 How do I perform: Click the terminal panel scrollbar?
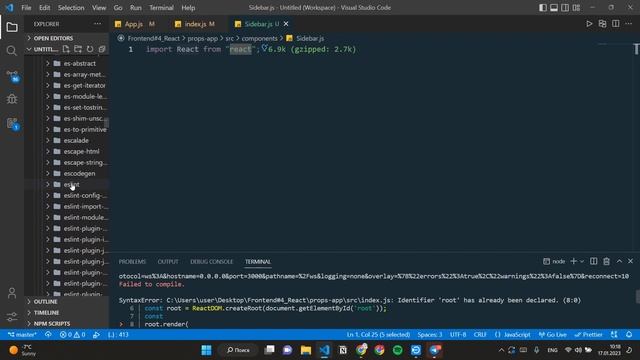(637, 297)
